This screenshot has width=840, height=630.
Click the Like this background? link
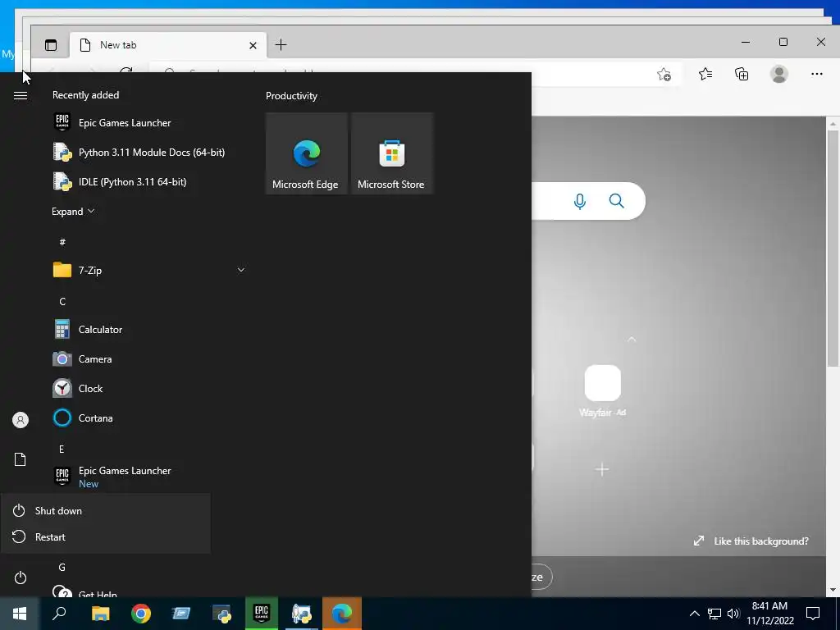tap(751, 541)
